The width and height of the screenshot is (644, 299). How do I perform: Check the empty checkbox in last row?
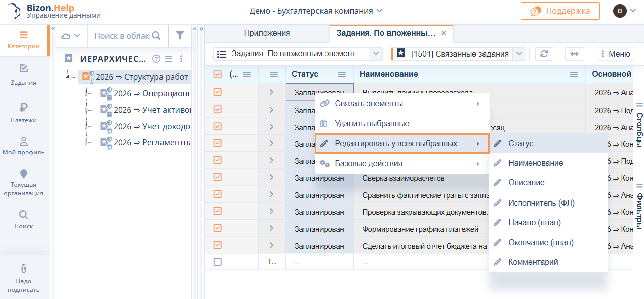[218, 262]
